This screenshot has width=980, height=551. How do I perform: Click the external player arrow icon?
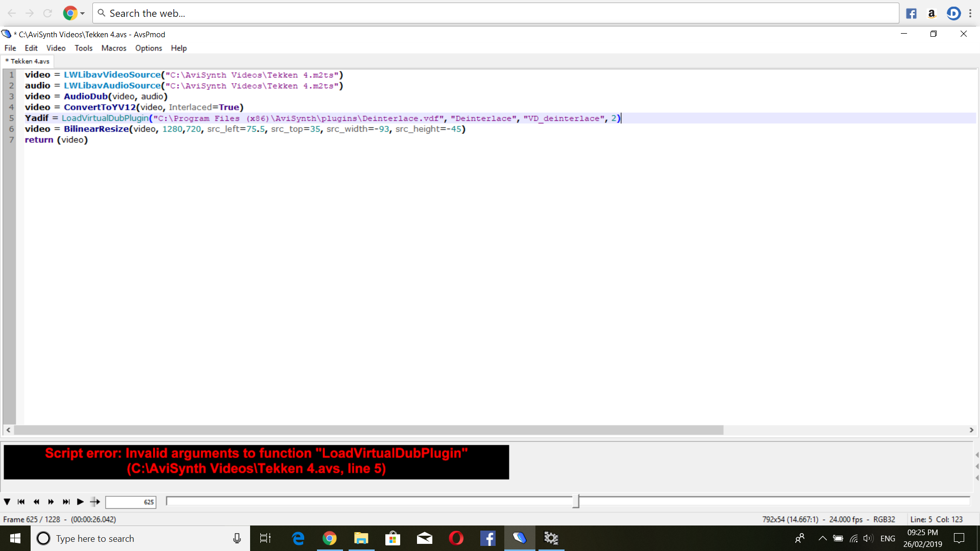(x=95, y=502)
